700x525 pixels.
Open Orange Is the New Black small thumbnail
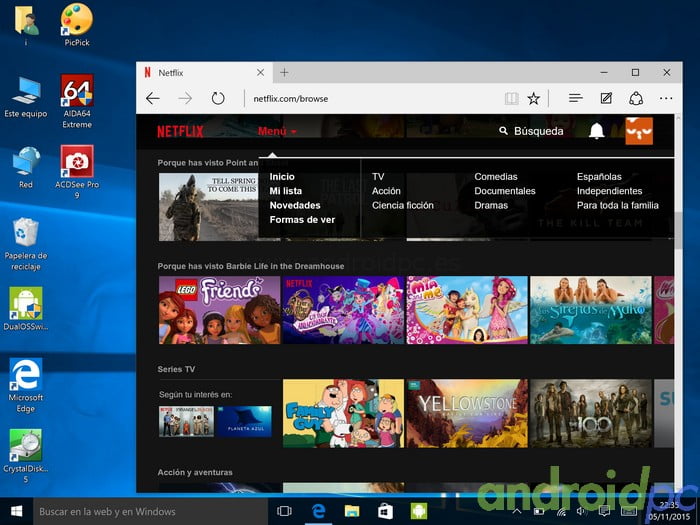click(187, 421)
